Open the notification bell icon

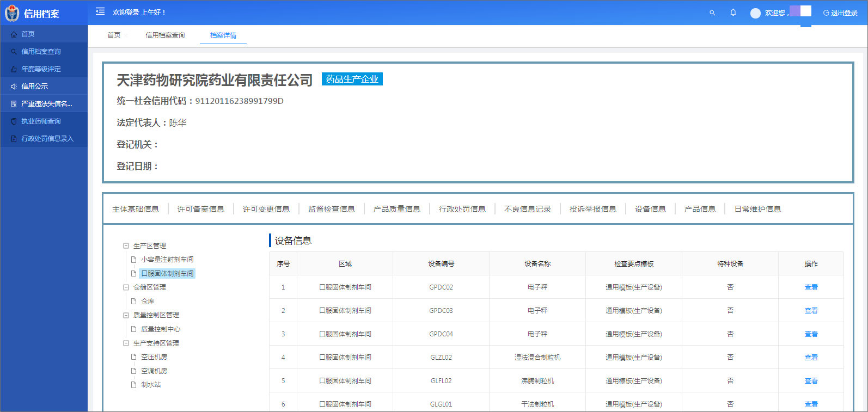(733, 13)
